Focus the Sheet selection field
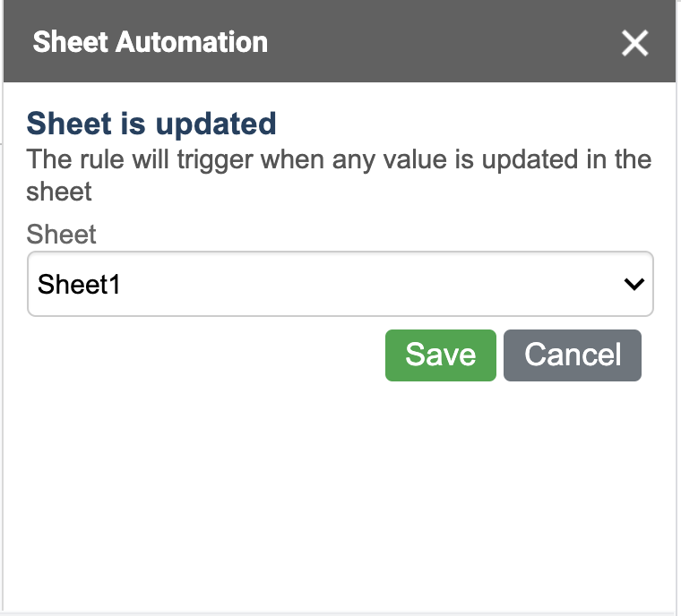Screen dimensions: 681x616 click(x=340, y=284)
